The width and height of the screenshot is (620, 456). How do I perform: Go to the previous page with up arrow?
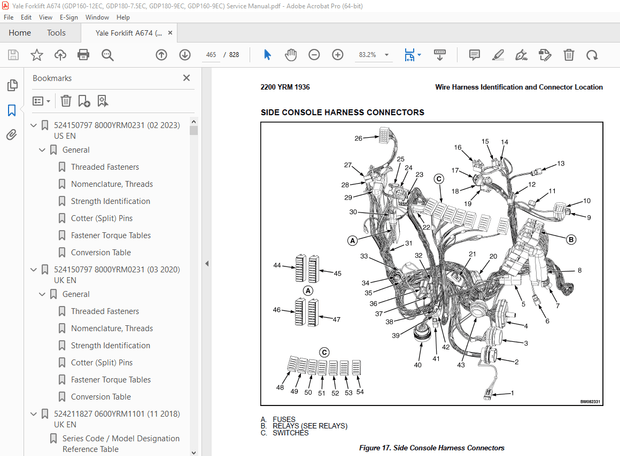[161, 55]
